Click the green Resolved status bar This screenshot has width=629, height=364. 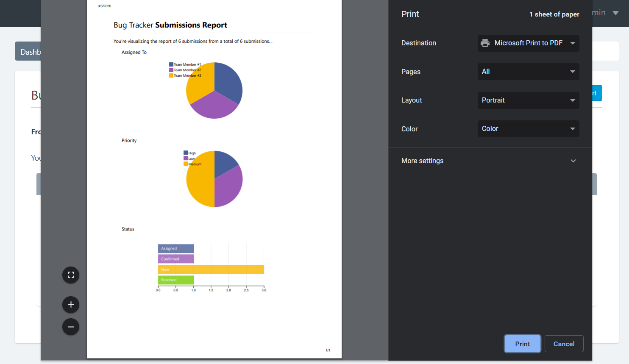(175, 280)
